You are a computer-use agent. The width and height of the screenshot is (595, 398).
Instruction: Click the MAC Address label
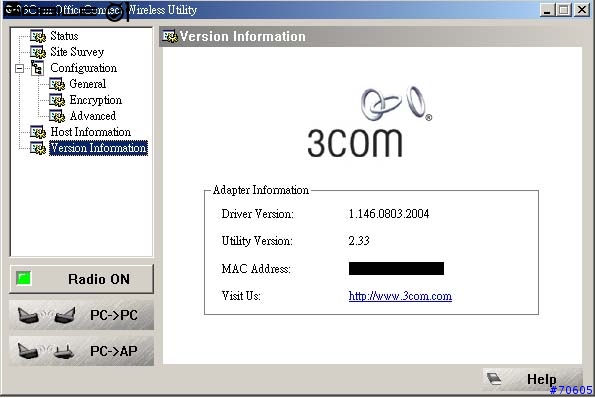pos(256,269)
